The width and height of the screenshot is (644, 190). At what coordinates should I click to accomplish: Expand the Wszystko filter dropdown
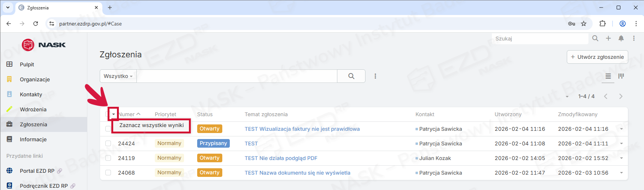pyautogui.click(x=118, y=76)
